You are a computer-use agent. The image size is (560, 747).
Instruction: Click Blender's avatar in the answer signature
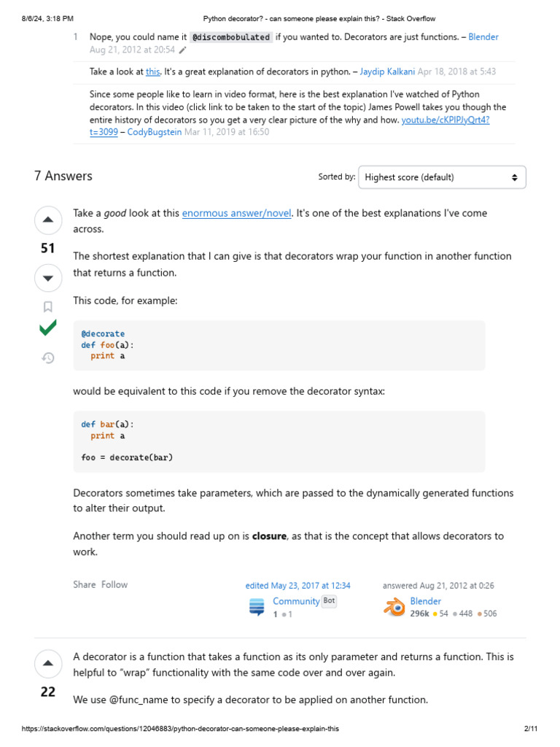(x=394, y=607)
